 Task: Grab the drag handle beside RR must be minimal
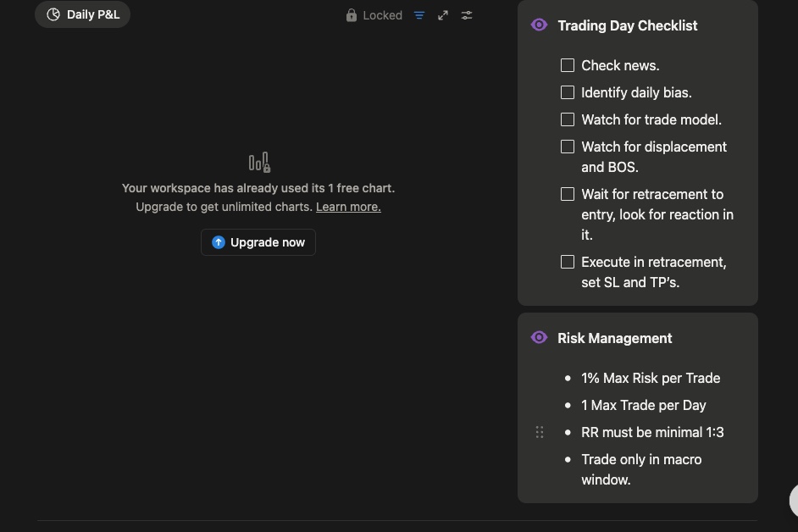pos(540,433)
